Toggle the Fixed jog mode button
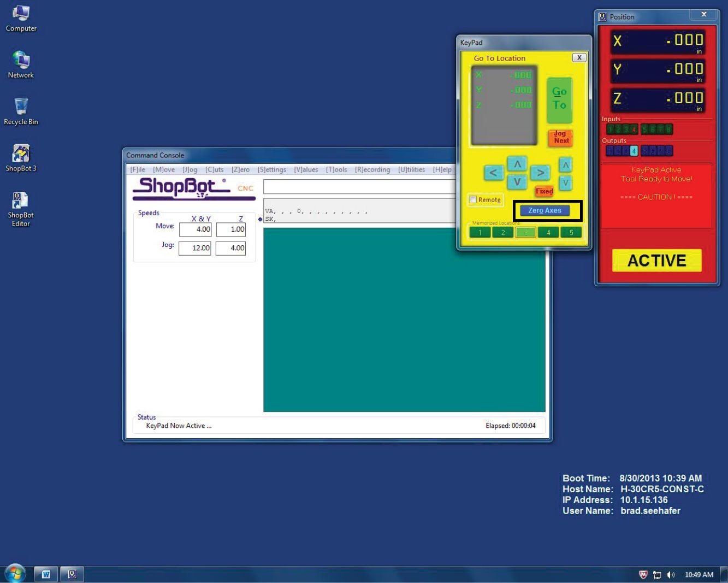The width and height of the screenshot is (728, 583). click(544, 191)
